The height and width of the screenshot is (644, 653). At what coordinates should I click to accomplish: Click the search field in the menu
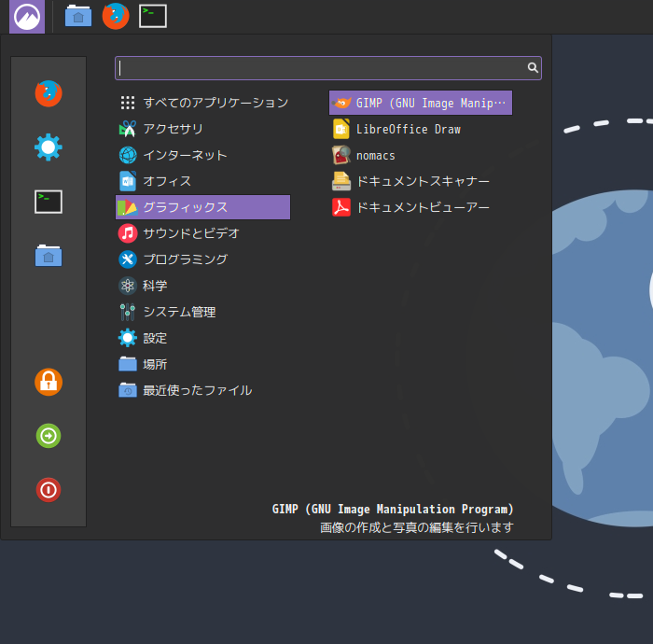pyautogui.click(x=322, y=68)
